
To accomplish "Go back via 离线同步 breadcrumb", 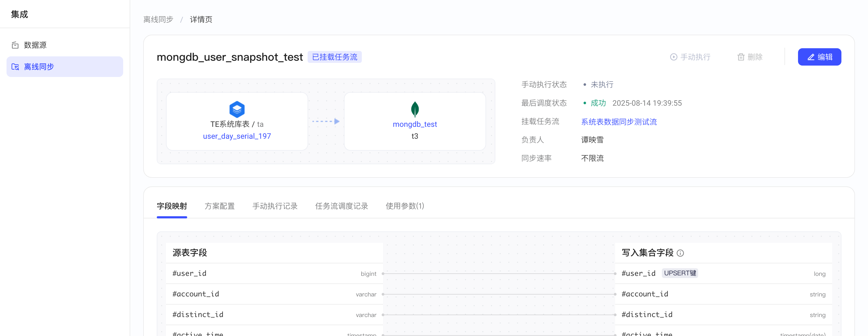I will (158, 20).
